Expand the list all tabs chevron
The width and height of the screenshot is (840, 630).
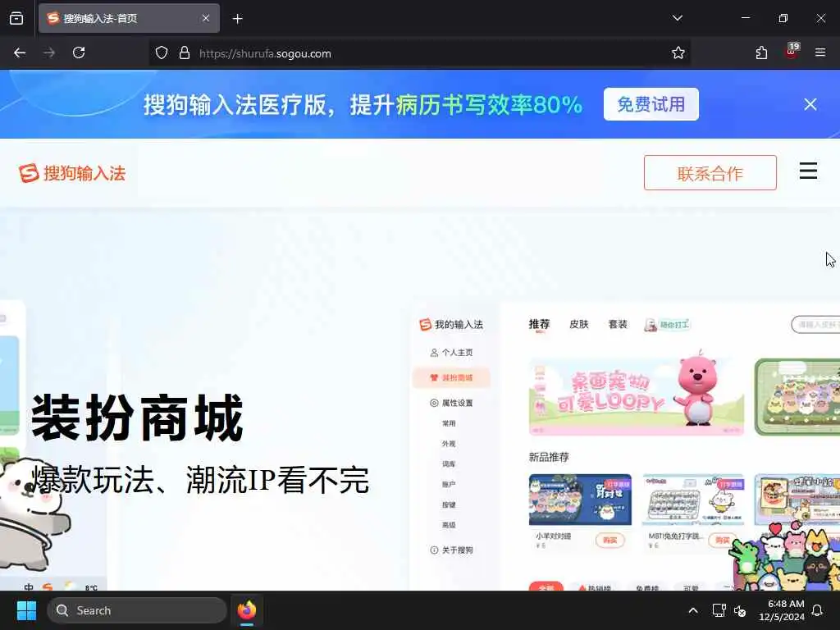(x=677, y=18)
